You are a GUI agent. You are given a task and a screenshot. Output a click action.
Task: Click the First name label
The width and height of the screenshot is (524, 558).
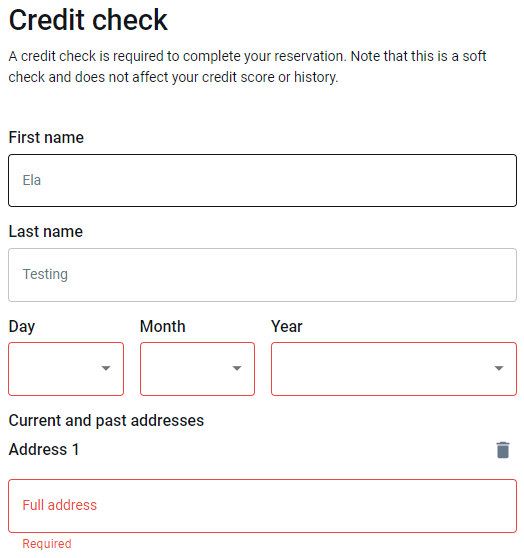pyautogui.click(x=46, y=137)
